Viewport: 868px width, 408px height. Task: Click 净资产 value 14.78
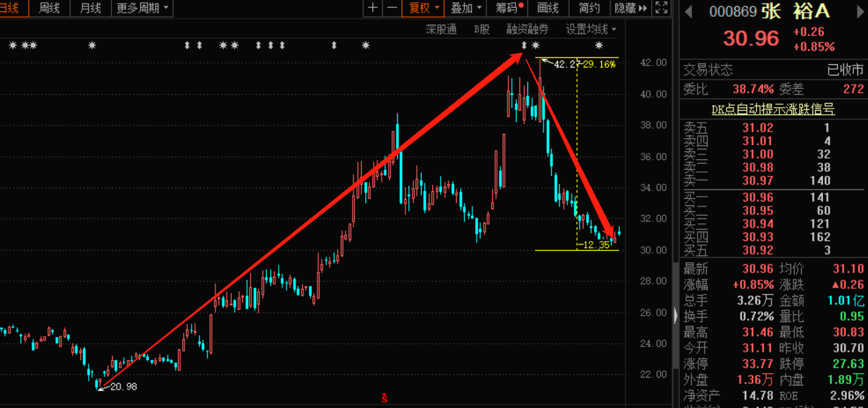click(757, 395)
